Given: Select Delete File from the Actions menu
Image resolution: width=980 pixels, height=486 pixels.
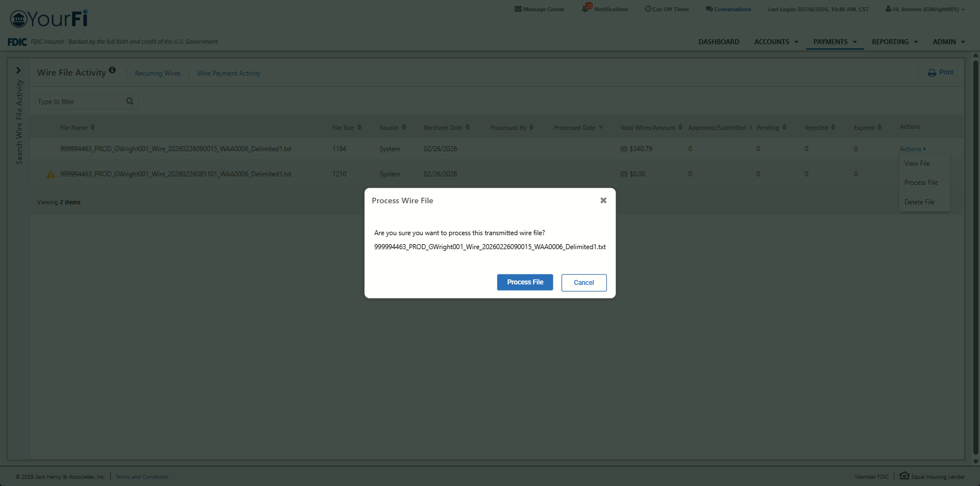Looking at the screenshot, I should point(919,202).
